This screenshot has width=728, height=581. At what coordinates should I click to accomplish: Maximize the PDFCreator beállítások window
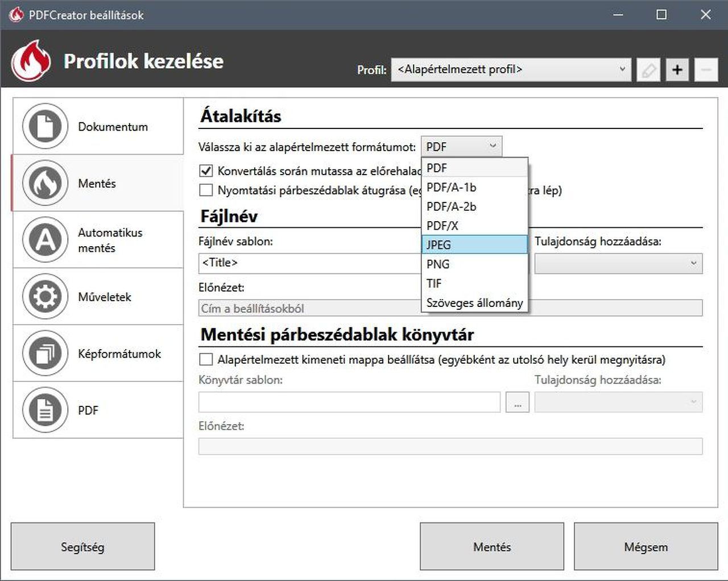pos(661,15)
